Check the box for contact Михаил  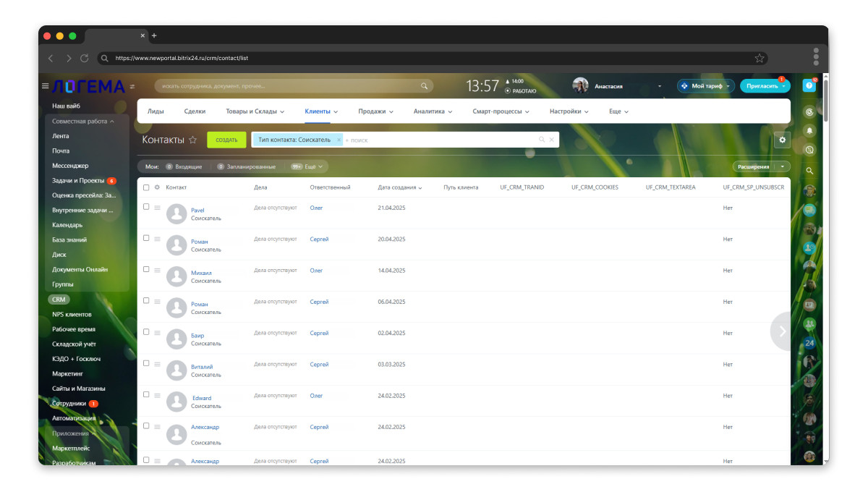pos(146,269)
